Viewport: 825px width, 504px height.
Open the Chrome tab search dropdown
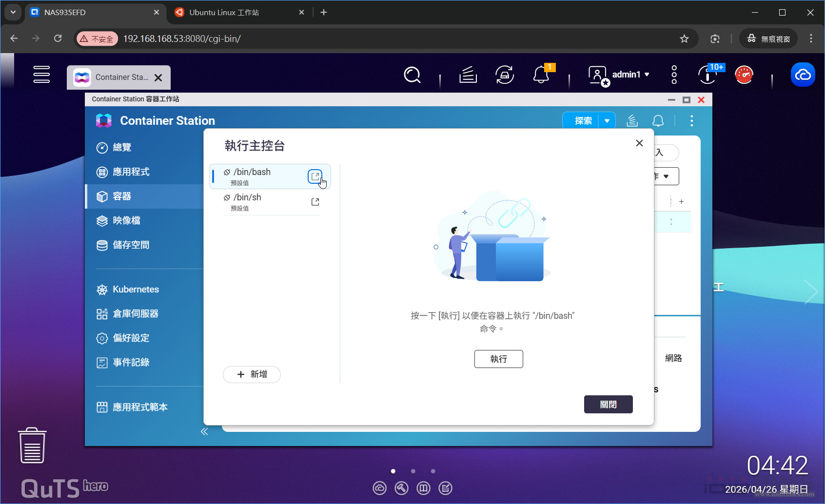click(13, 12)
